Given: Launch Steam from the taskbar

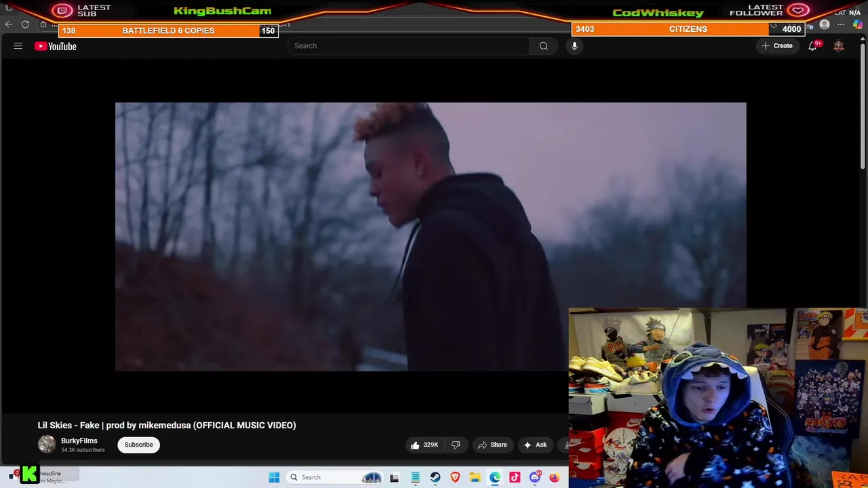Looking at the screenshot, I should [x=435, y=477].
